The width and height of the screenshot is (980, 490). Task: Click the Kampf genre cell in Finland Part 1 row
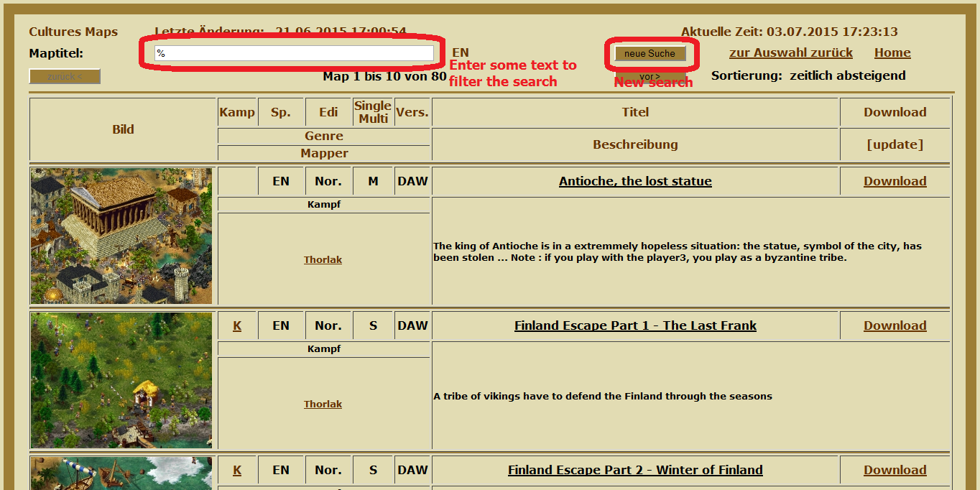(324, 349)
